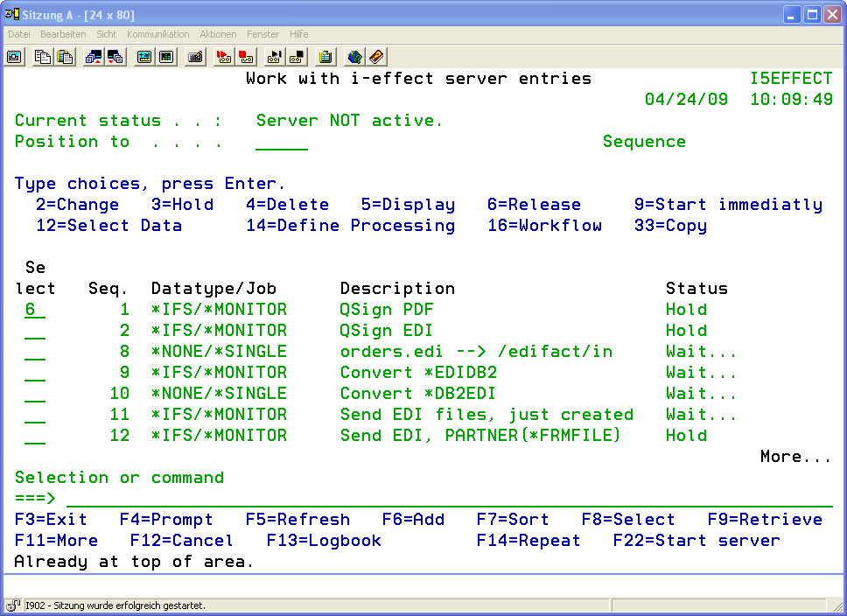Open the help book icon with question mark
This screenshot has height=616, width=847.
tap(376, 57)
